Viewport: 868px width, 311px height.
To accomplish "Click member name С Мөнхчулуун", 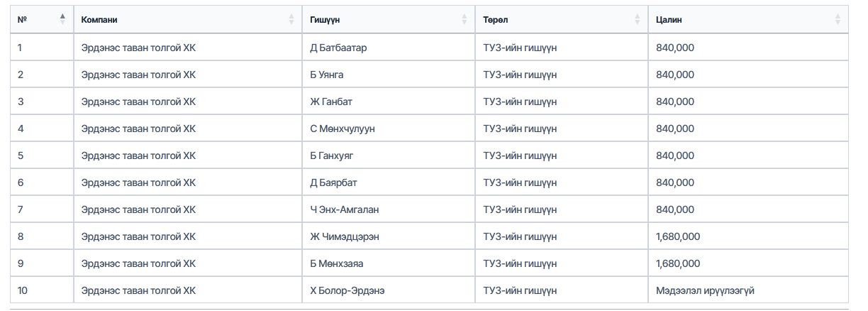I will pos(343,129).
